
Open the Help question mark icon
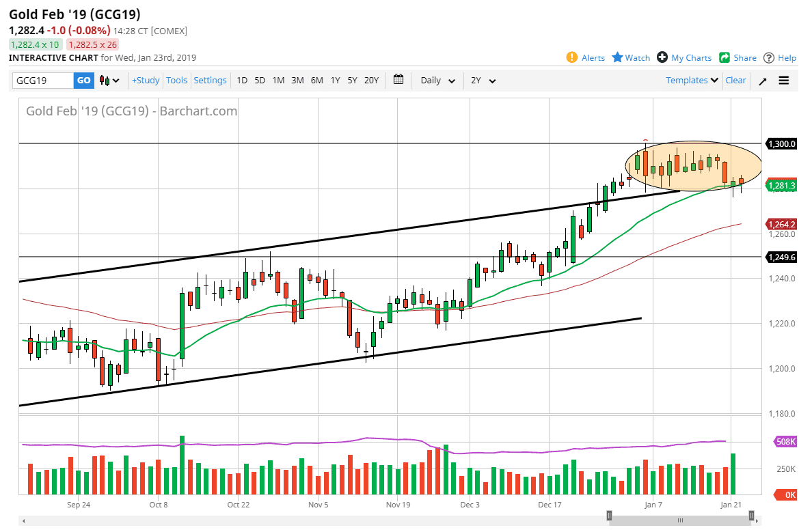769,57
